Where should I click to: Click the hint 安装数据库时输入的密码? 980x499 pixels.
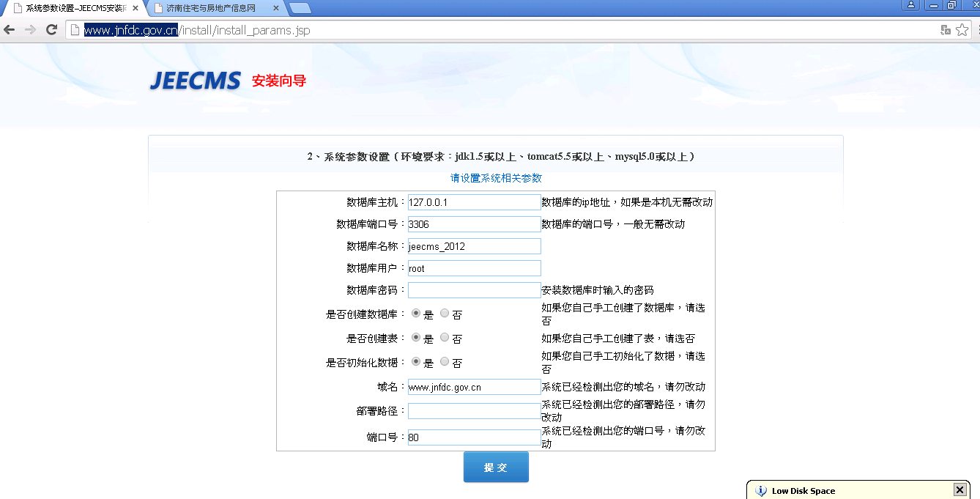(x=598, y=290)
